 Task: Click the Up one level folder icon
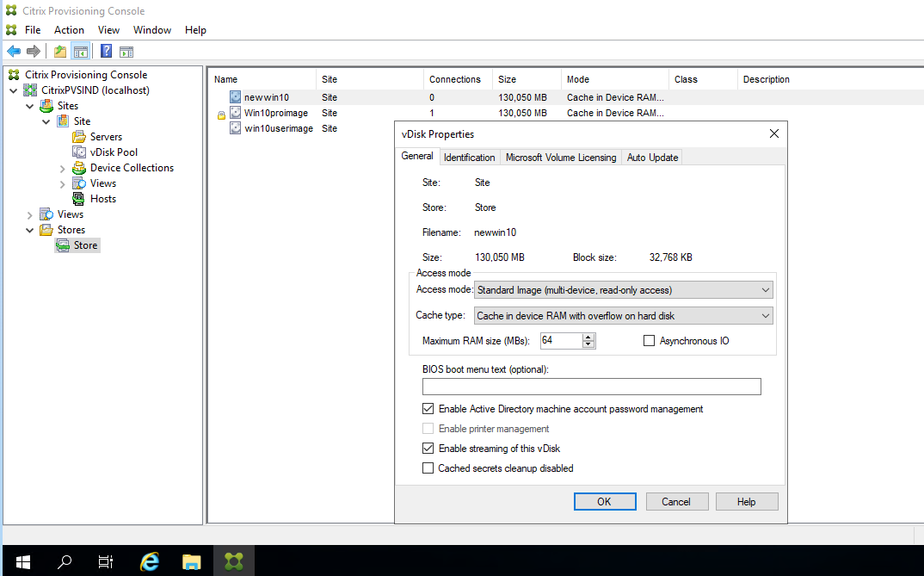(60, 52)
